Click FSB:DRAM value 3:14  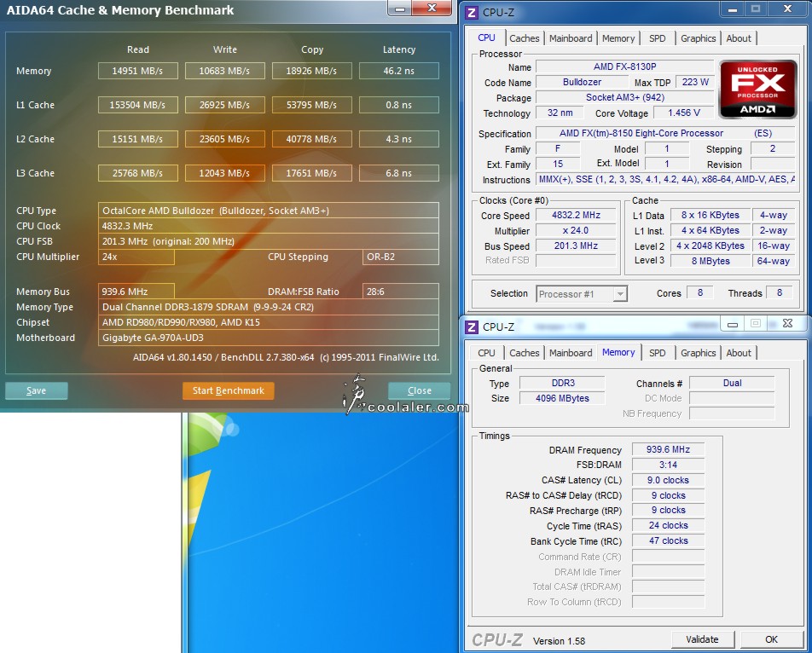(x=668, y=465)
